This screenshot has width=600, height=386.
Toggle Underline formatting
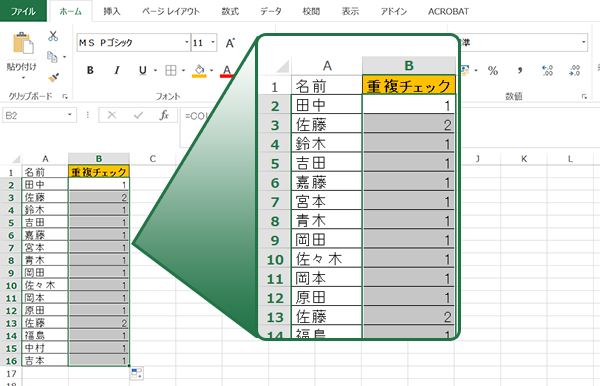pos(143,70)
